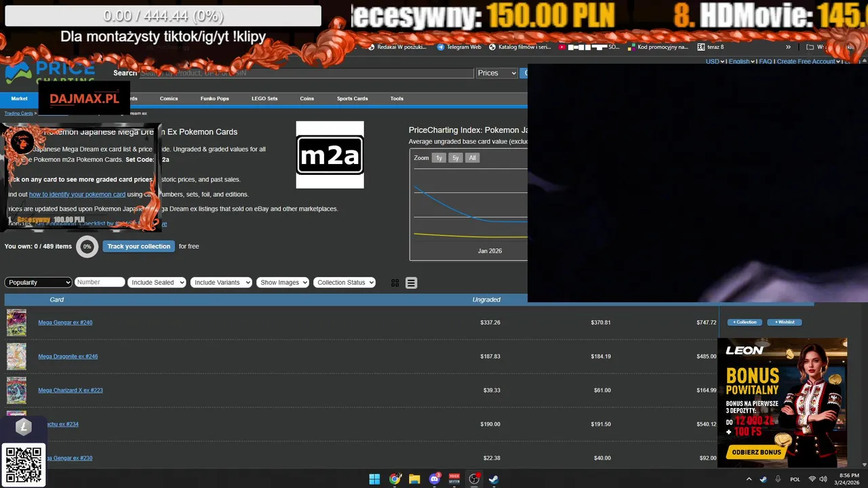
Task: Open the FAQ link
Action: coord(765,61)
